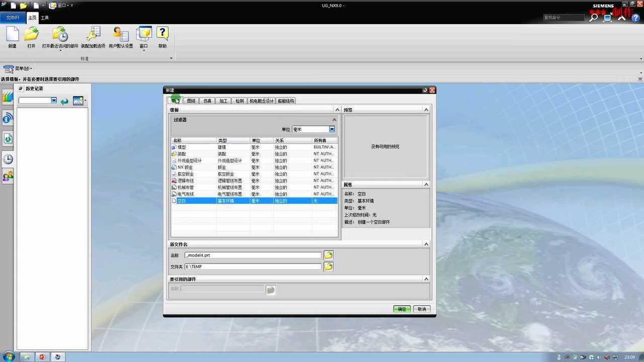Open the History clock tab in sidebar
Image resolution: width=644 pixels, height=362 pixels.
tap(8, 159)
